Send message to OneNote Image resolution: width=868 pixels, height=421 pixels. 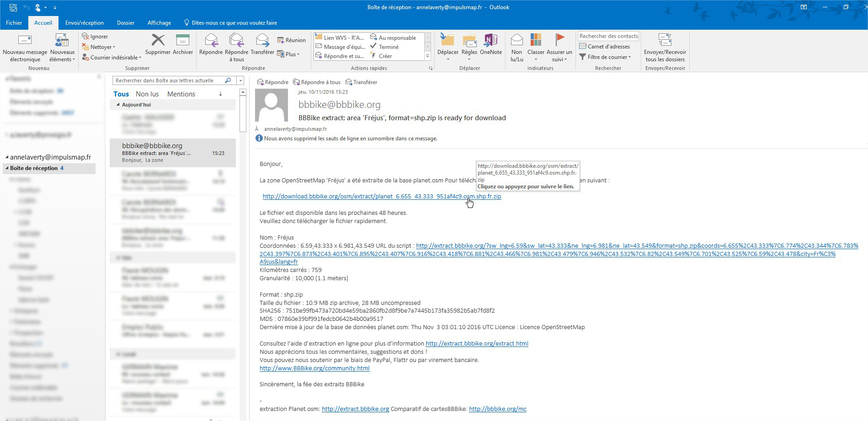[491, 44]
